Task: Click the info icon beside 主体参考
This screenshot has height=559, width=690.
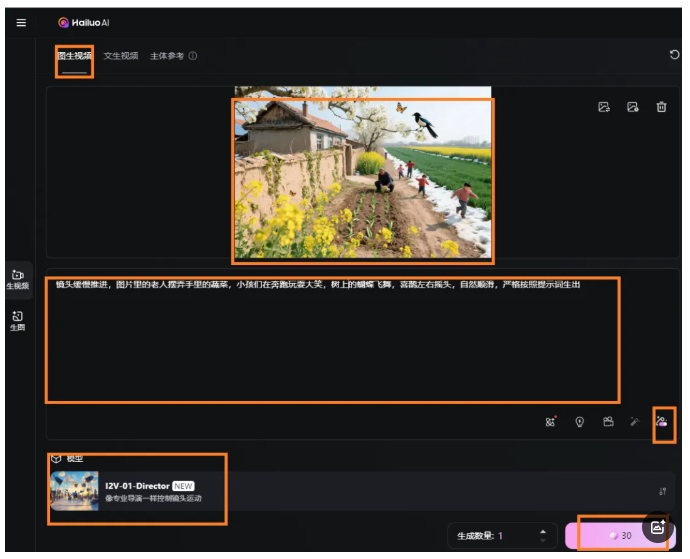Action: [x=193, y=56]
